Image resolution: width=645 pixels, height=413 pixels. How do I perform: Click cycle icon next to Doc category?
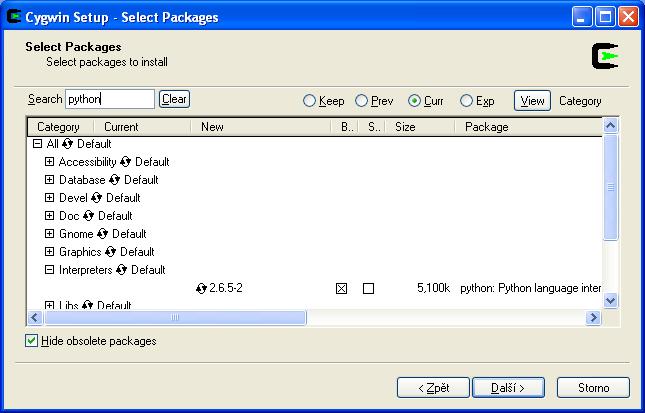coord(89,216)
